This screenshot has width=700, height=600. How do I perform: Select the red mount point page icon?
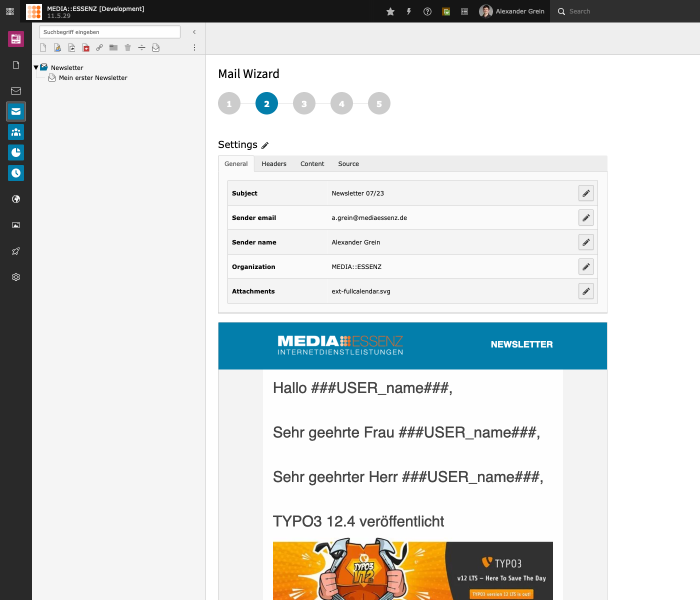click(x=85, y=47)
